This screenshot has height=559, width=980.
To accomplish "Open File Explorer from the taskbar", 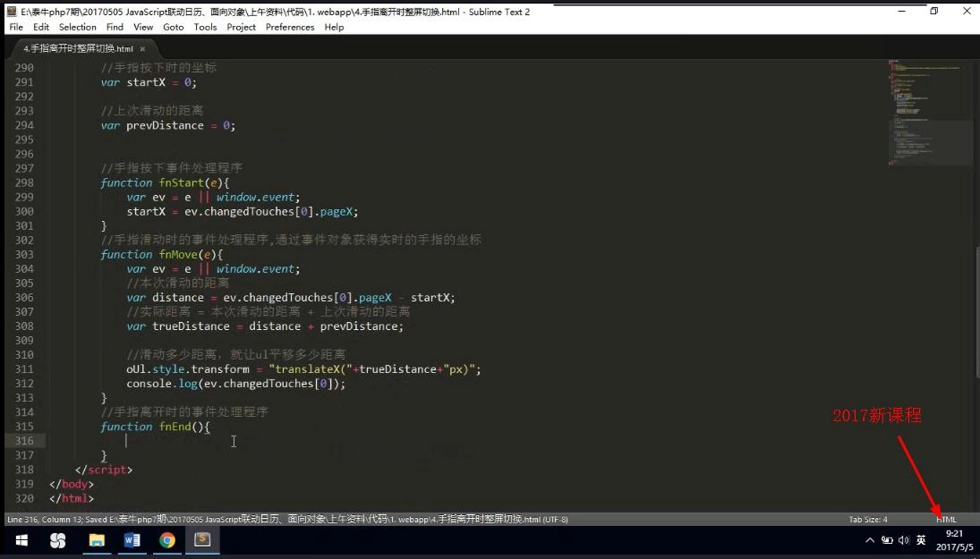I will click(x=97, y=540).
